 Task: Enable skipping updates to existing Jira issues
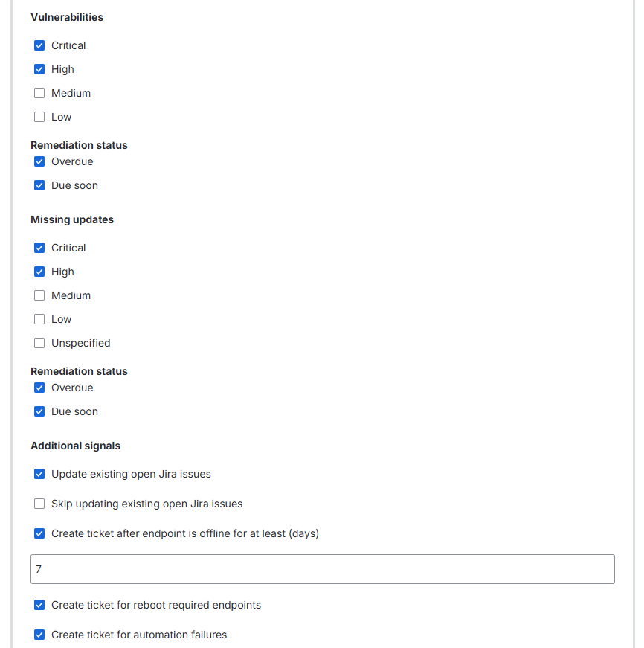(39, 504)
